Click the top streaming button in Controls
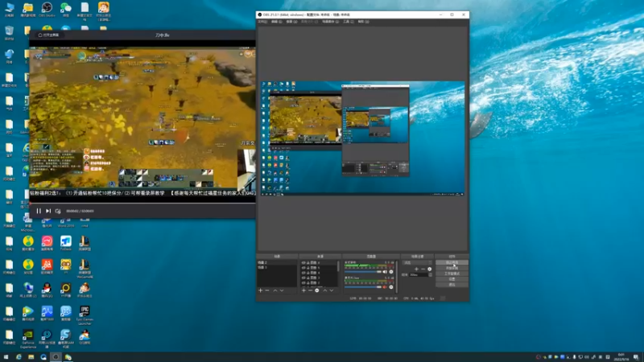Viewport: 644px width, 362px height. coord(452,262)
